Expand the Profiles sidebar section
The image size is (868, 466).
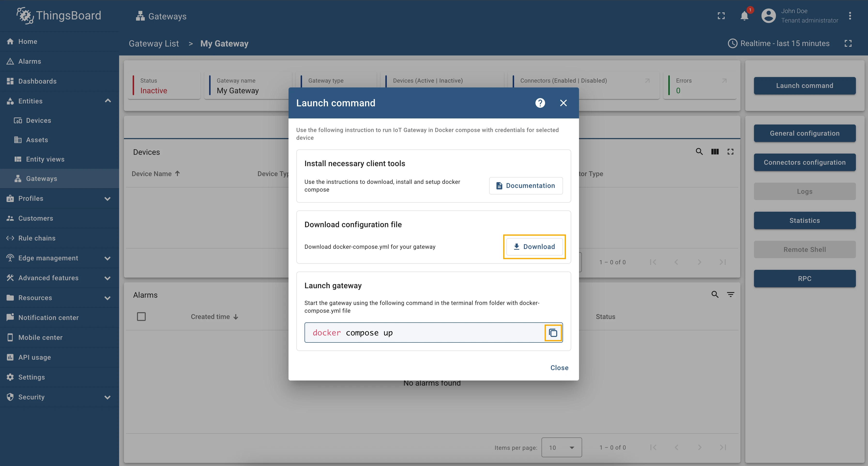click(x=108, y=199)
